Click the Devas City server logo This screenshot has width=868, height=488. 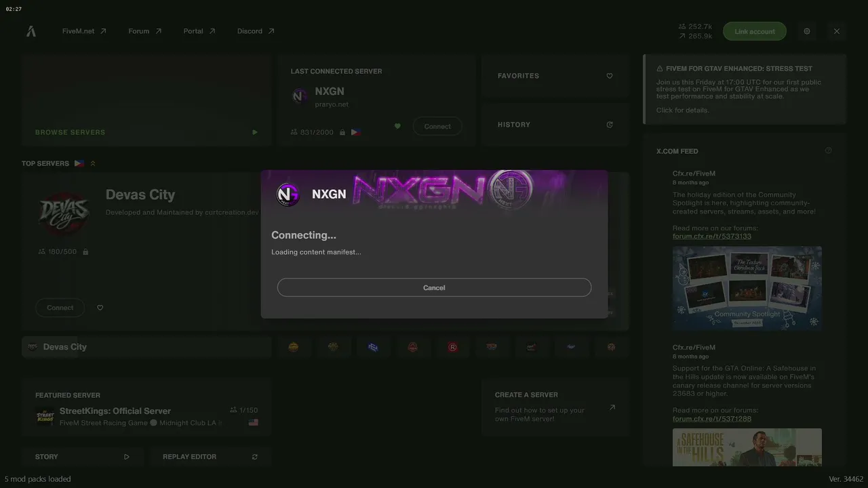tap(64, 214)
